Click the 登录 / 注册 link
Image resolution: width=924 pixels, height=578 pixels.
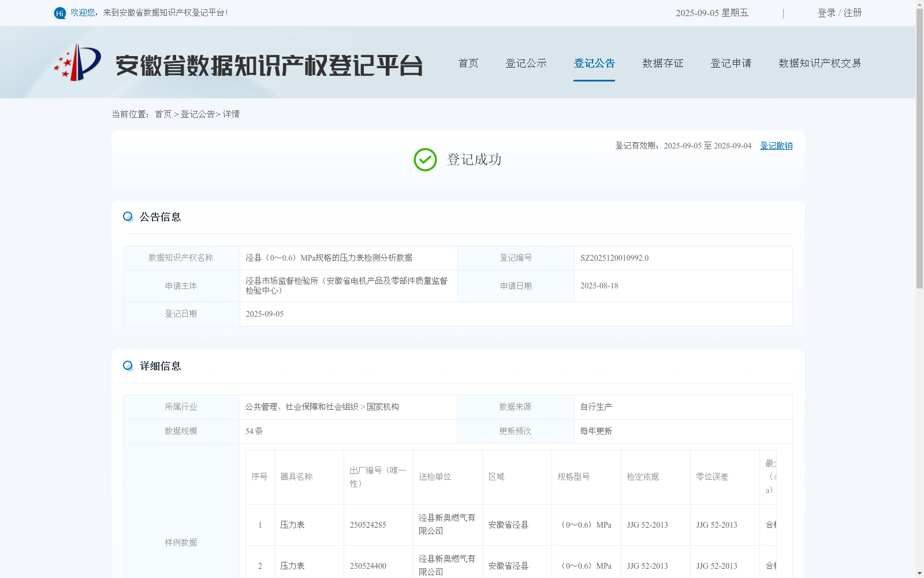[x=840, y=13]
